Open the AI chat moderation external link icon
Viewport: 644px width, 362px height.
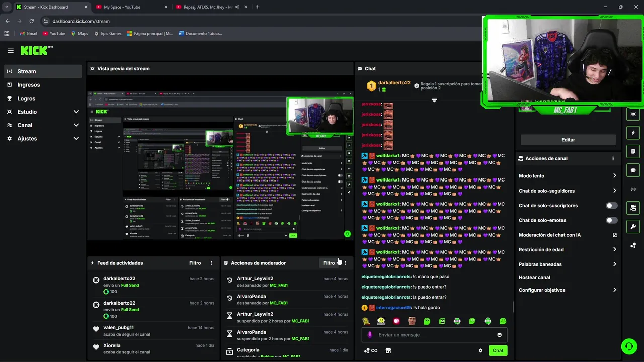click(x=615, y=235)
